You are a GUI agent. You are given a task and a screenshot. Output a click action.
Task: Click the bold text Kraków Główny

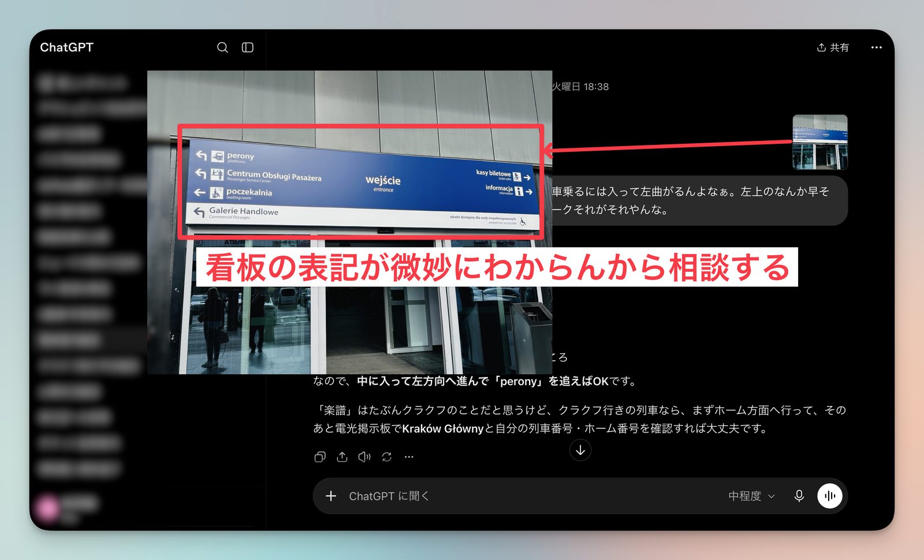click(x=443, y=429)
